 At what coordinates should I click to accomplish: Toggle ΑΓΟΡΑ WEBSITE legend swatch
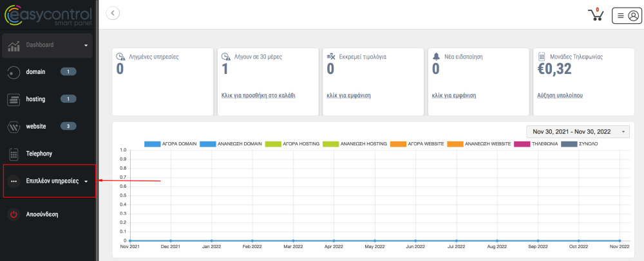399,144
